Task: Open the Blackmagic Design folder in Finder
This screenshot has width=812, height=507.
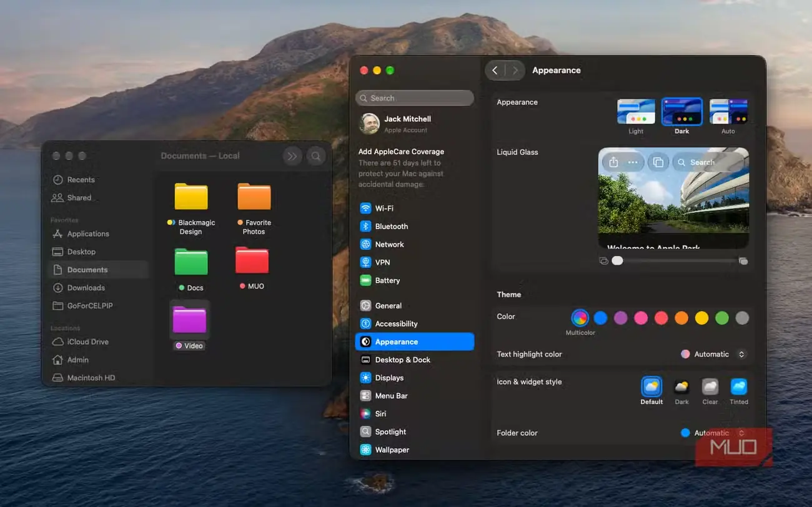Action: (x=191, y=197)
